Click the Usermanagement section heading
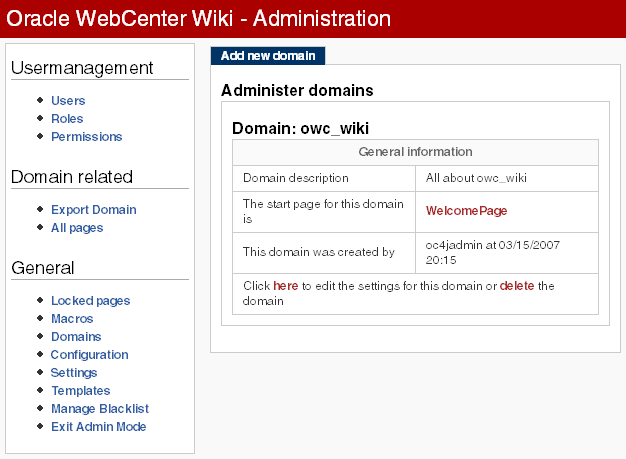Image resolution: width=626 pixels, height=459 pixels. [82, 68]
